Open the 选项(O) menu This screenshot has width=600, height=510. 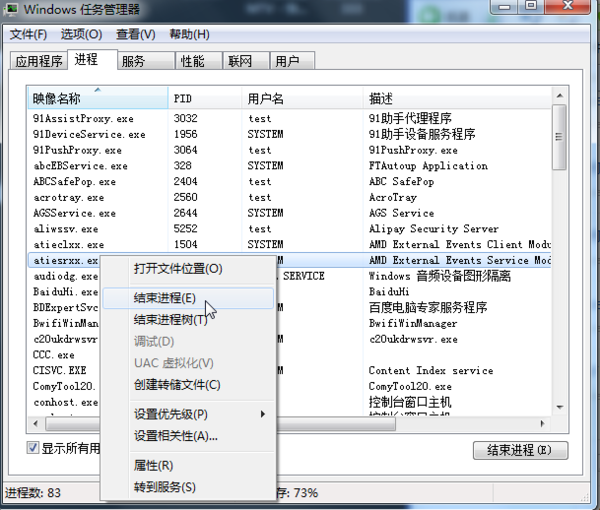click(x=81, y=34)
